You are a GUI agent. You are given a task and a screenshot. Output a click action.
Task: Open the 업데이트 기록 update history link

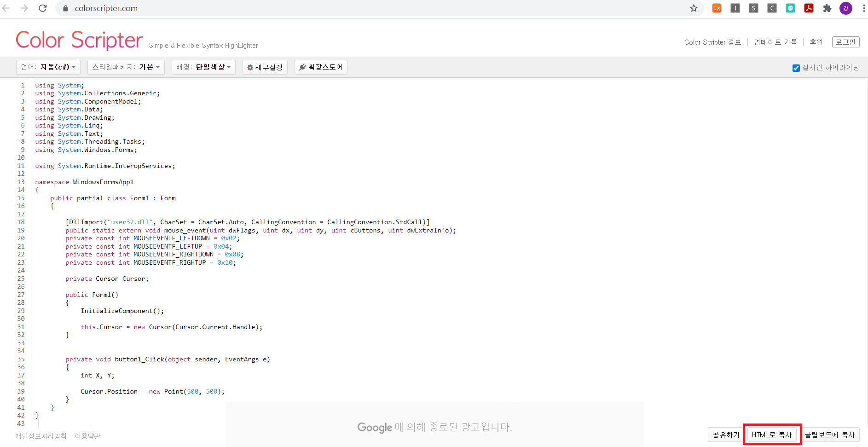click(x=775, y=42)
